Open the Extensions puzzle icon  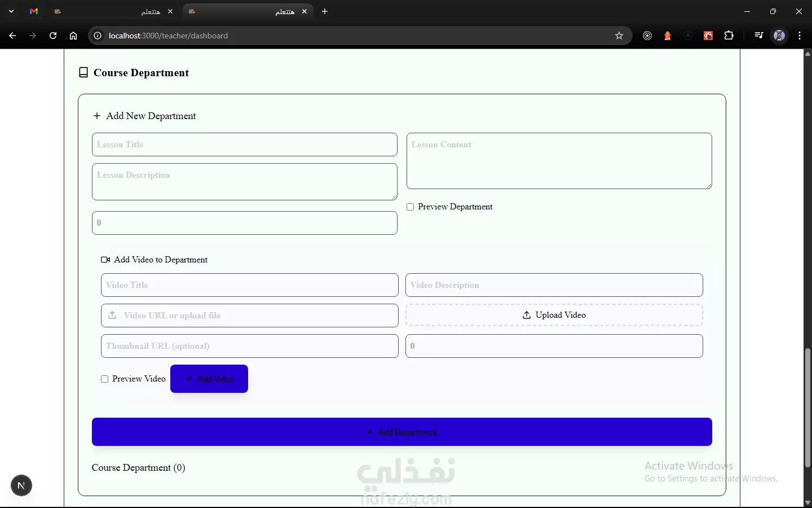[x=729, y=36]
